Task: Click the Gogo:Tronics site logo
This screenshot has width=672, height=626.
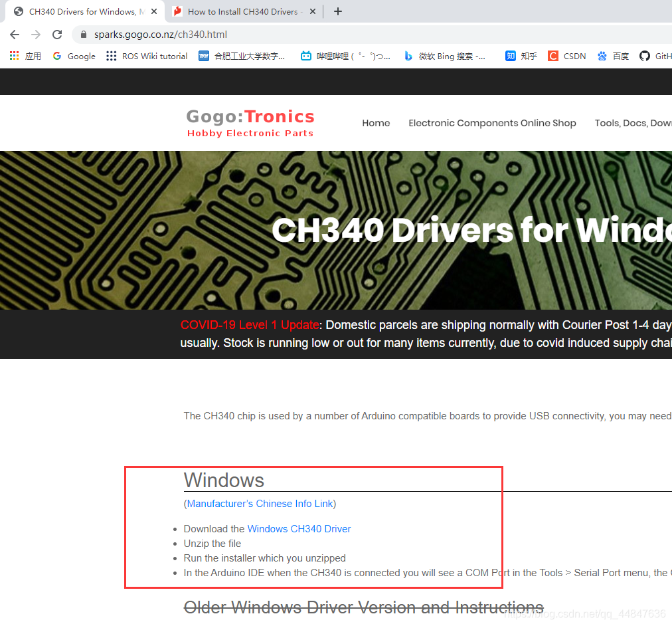Action: tap(250, 123)
